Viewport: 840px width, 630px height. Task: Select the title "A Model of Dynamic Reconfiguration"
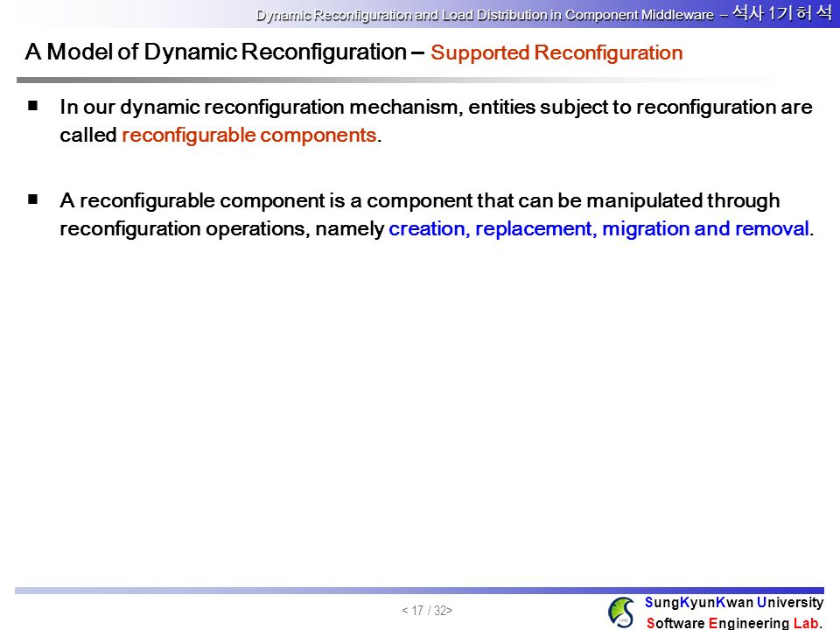coord(216,52)
